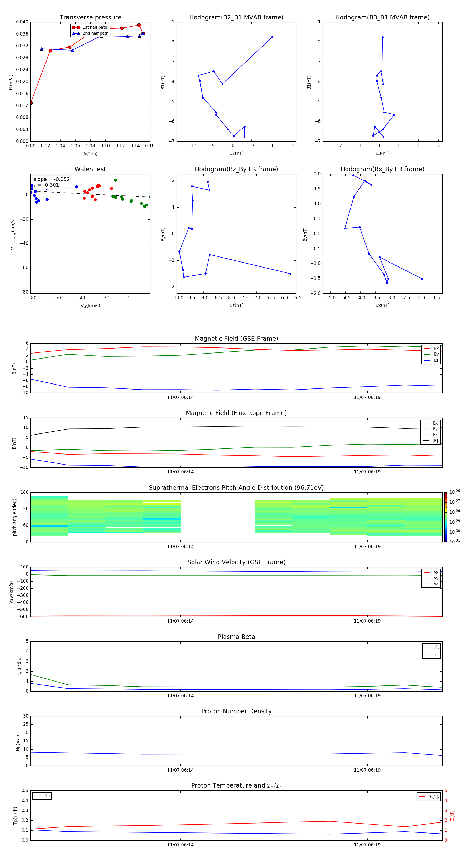
Task: Click the 'Np(#/cc)' axis label
Action: [x=18, y=741]
